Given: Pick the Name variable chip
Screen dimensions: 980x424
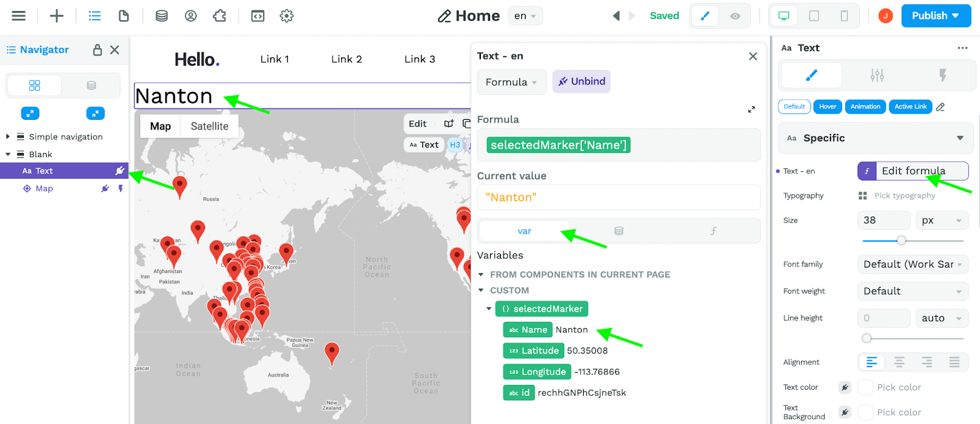Looking at the screenshot, I should [527, 330].
